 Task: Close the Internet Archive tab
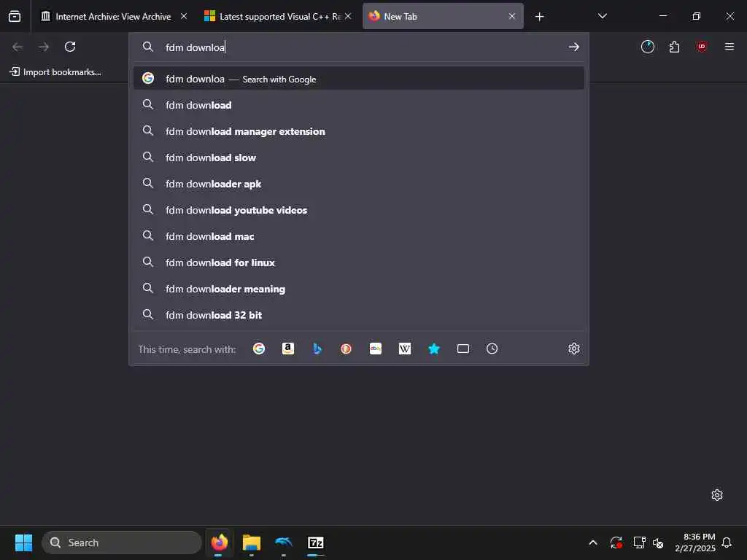tap(183, 16)
